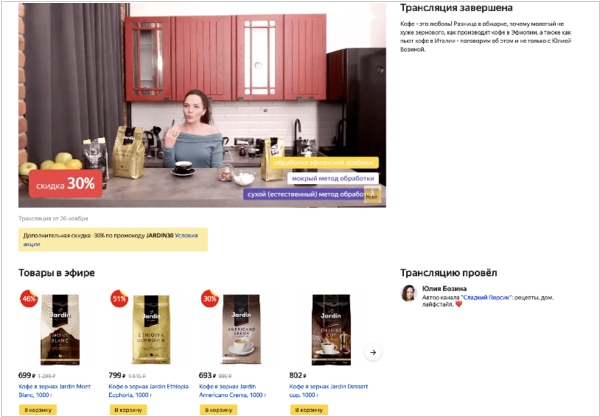The width and height of the screenshot is (600, 417).
Task: Add Jardin Ethiopia Euphoria to cart
Action: 128,410
